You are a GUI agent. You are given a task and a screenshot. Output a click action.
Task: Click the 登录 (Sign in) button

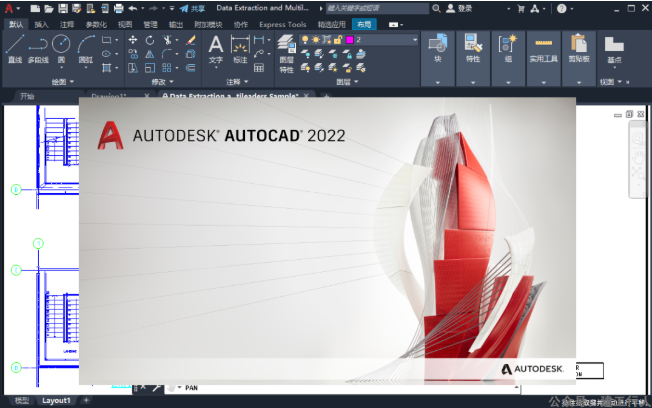tap(459, 8)
